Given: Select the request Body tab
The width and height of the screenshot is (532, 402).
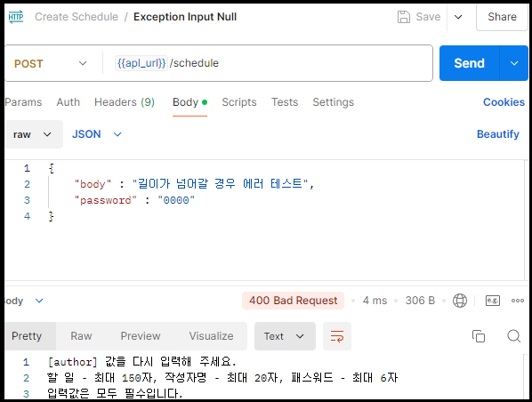Looking at the screenshot, I should (189, 102).
